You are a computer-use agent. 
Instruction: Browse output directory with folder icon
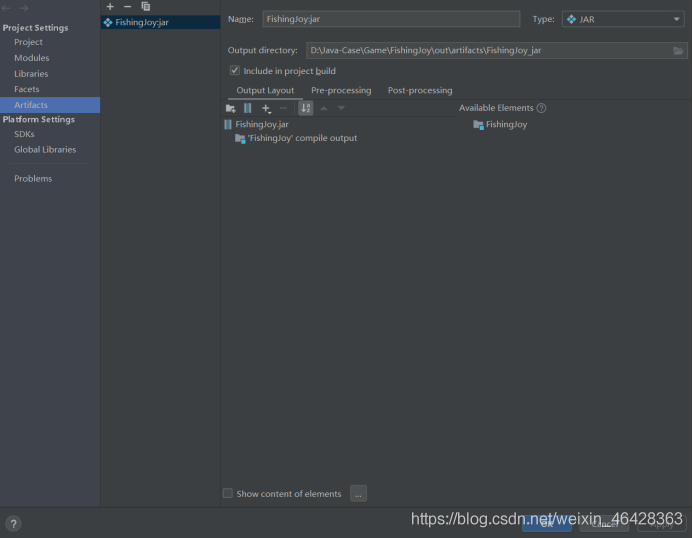678,50
